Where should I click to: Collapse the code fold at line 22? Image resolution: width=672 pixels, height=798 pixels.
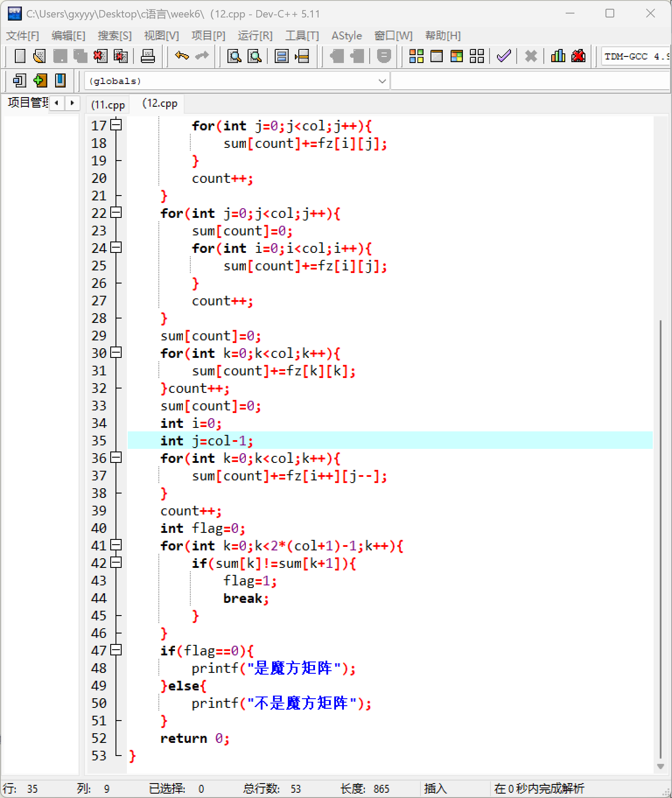click(x=116, y=213)
